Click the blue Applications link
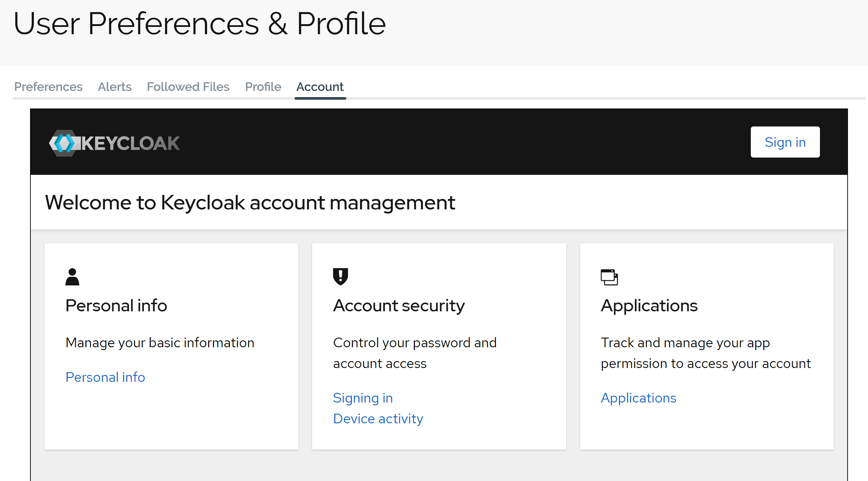The height and width of the screenshot is (481, 868). coord(638,398)
